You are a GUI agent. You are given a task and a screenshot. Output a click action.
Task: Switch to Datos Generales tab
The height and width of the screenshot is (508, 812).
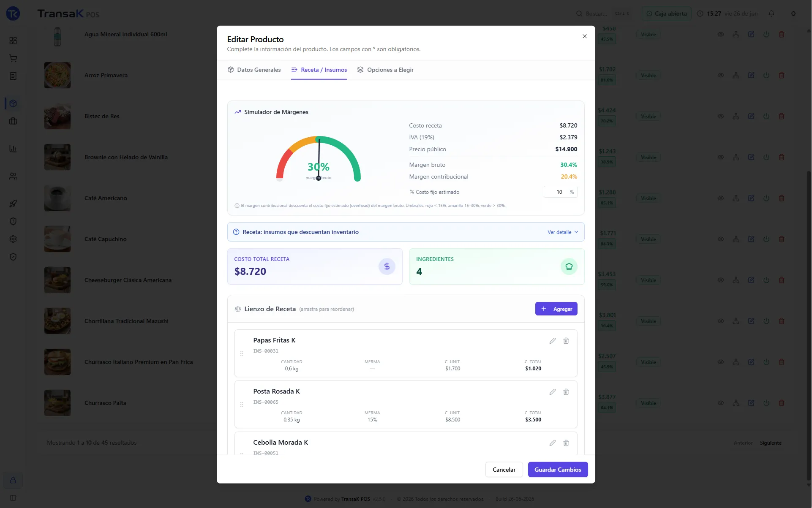click(x=254, y=70)
